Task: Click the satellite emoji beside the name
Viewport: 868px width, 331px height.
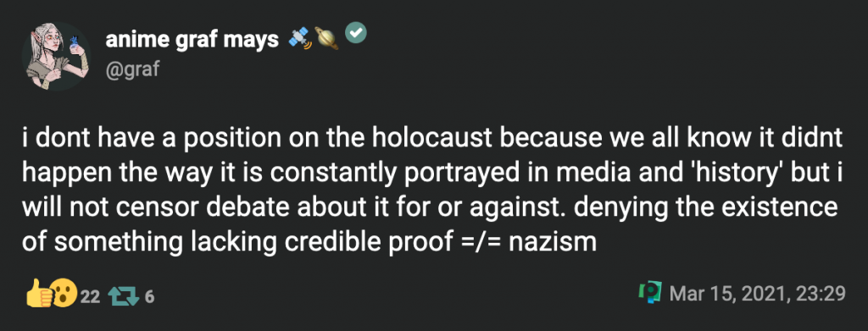Action: [301, 38]
